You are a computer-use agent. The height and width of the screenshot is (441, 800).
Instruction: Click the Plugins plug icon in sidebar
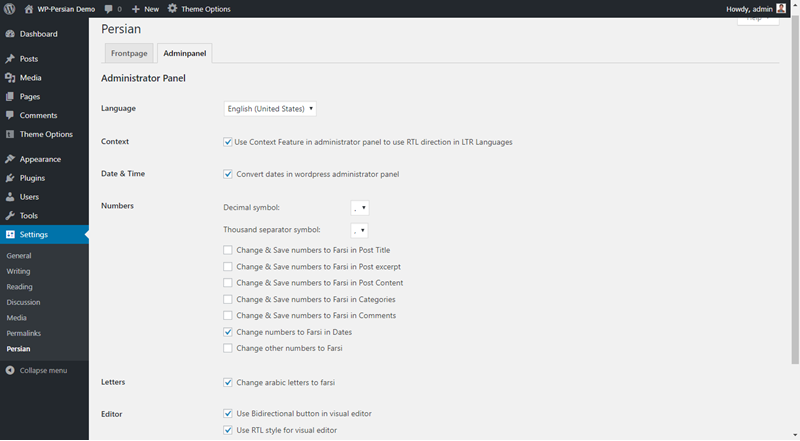(10, 178)
